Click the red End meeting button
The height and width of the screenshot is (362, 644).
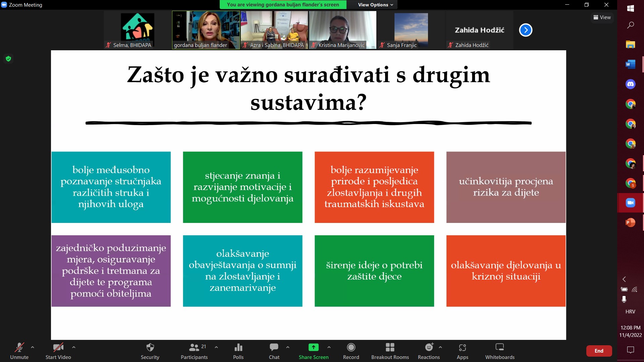599,351
